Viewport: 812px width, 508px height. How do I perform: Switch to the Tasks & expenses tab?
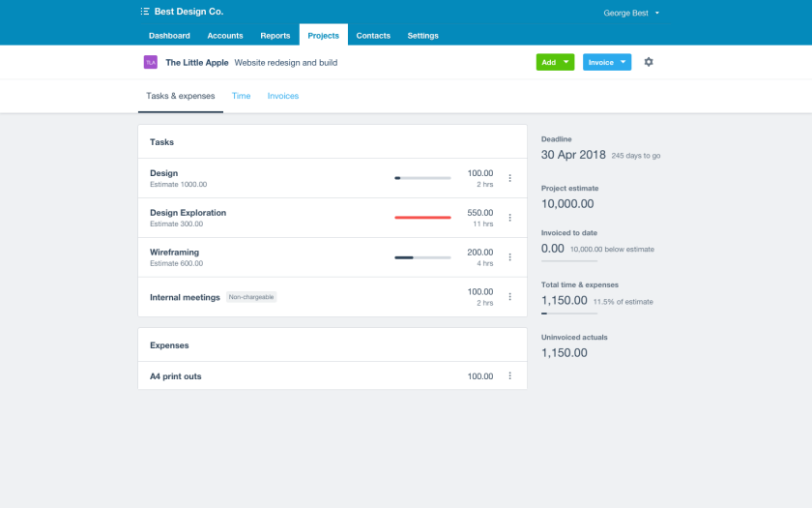(x=180, y=96)
